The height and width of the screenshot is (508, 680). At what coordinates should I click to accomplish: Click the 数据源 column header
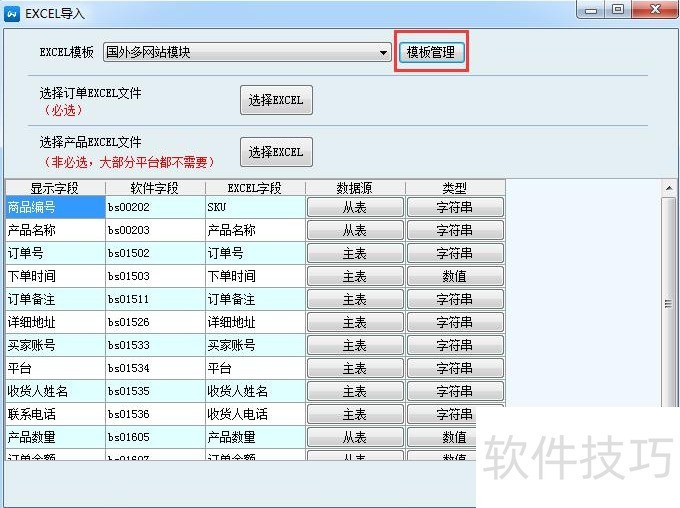(x=355, y=188)
